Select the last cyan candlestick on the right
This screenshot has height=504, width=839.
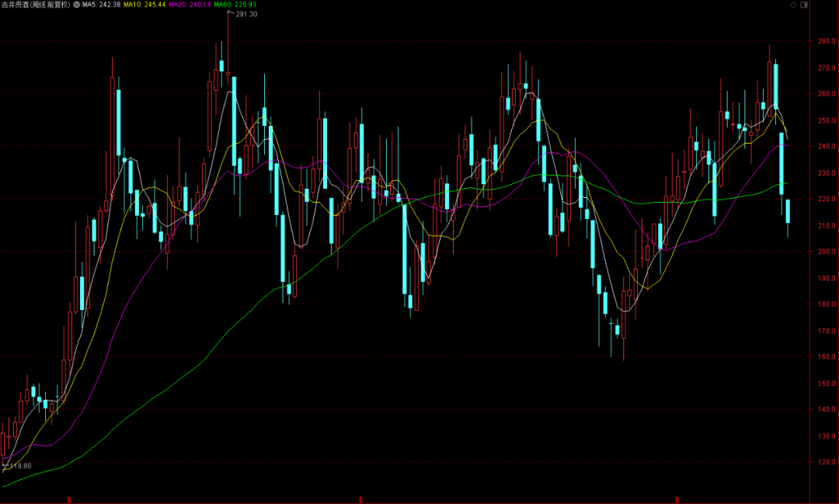click(x=788, y=211)
